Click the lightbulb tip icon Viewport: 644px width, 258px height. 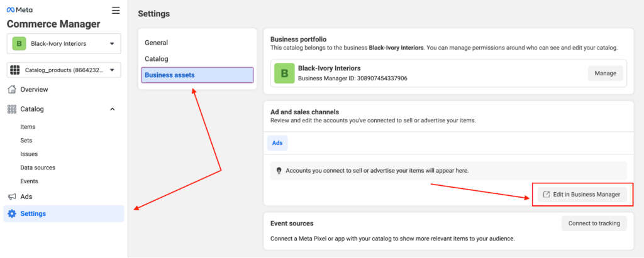279,170
